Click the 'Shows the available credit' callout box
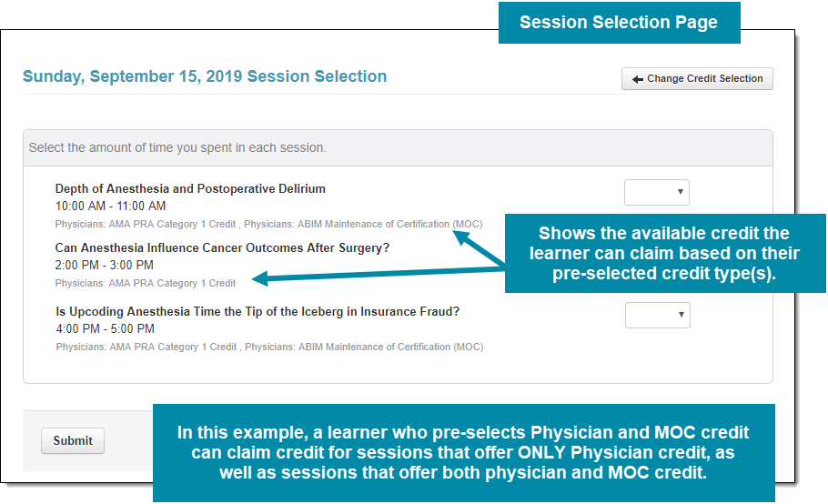Screen dimensions: 828x504 coord(665,253)
